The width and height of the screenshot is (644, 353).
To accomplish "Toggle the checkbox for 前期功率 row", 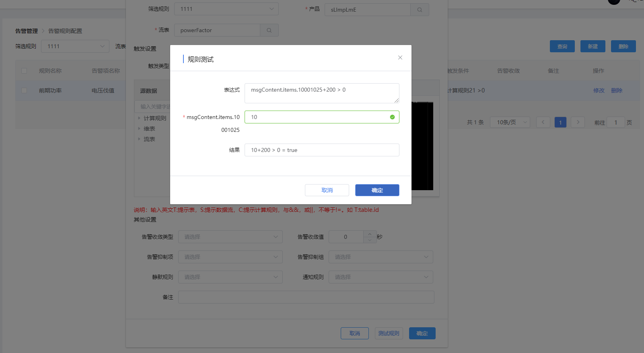I will (x=24, y=90).
